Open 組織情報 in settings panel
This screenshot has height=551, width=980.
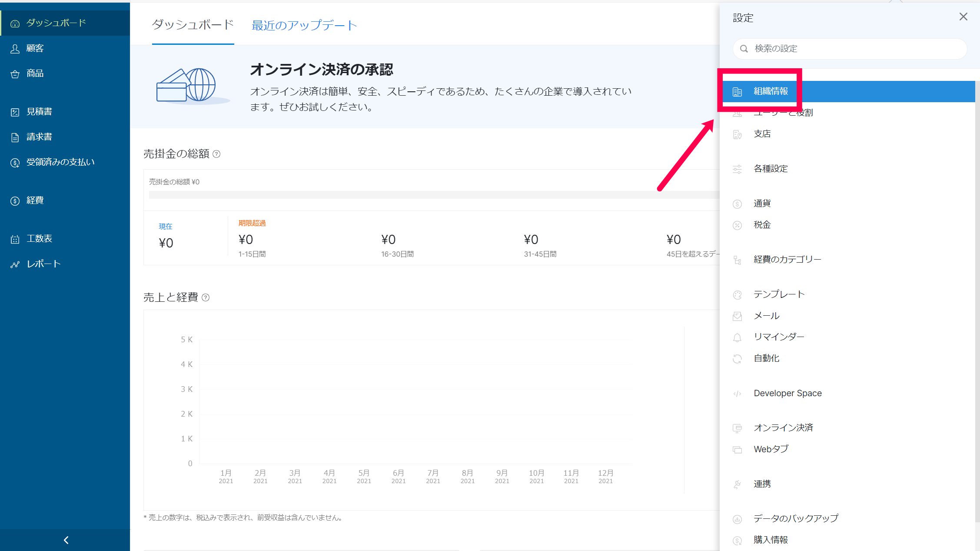(771, 91)
